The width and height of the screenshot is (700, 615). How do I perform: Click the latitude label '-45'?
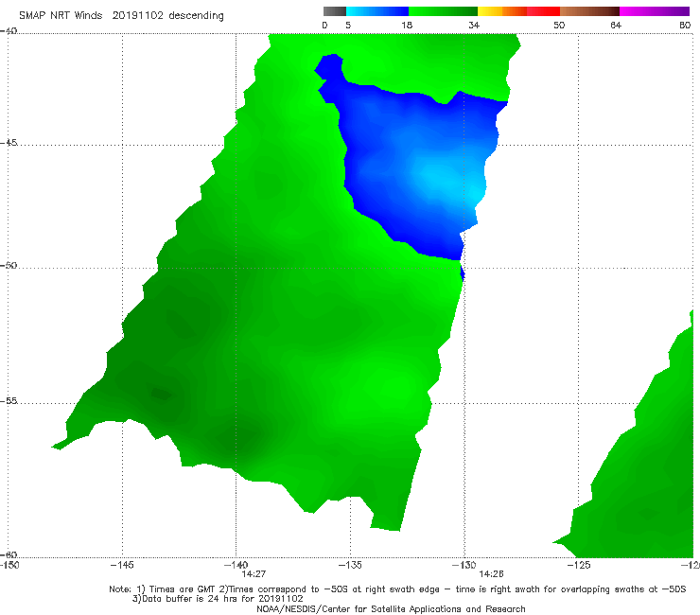(9, 143)
